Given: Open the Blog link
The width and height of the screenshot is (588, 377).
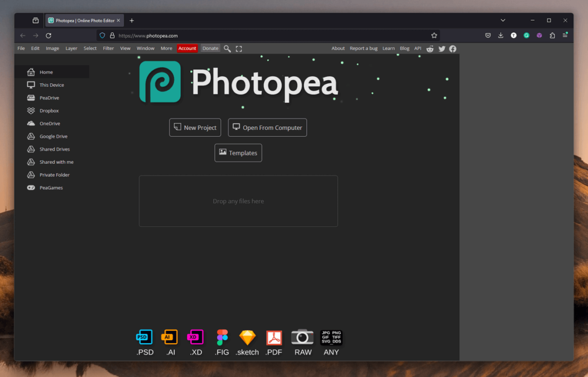Looking at the screenshot, I should click(x=405, y=48).
